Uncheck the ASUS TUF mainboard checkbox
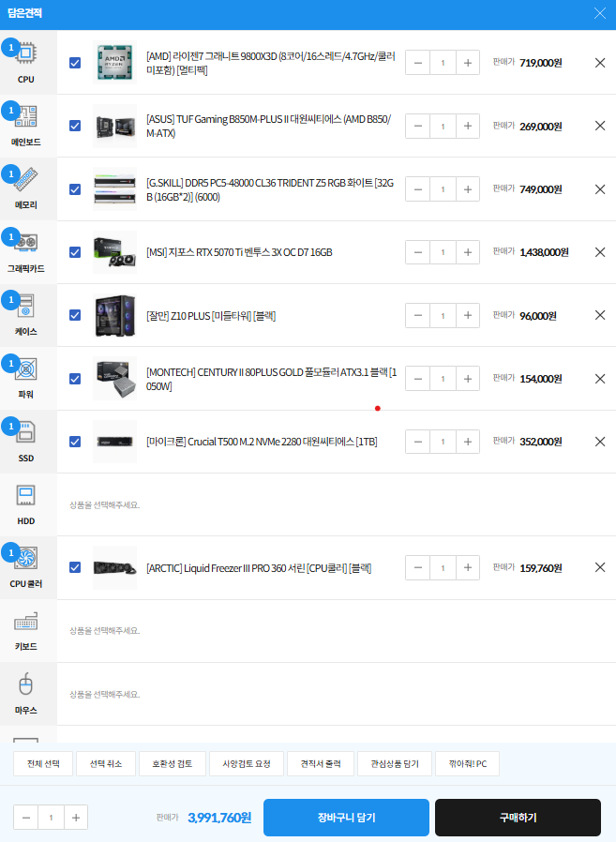The width and height of the screenshot is (616, 842). [75, 126]
